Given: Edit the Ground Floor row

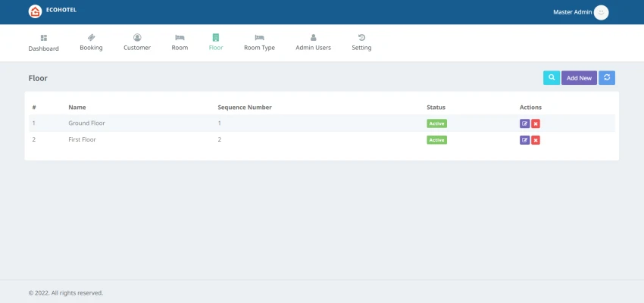Looking at the screenshot, I should (x=524, y=123).
